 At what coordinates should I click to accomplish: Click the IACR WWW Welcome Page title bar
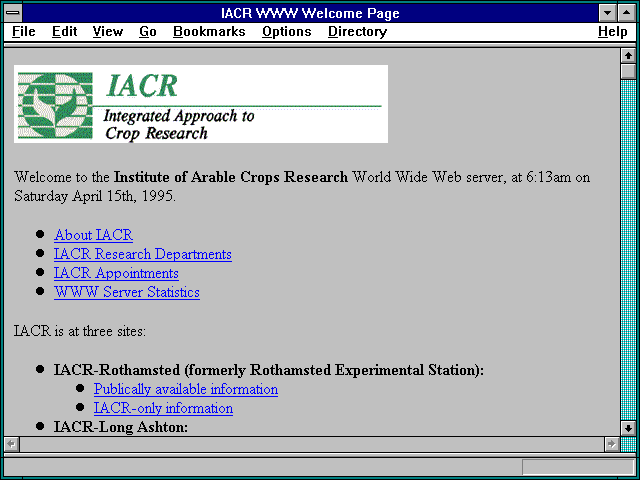click(x=310, y=13)
